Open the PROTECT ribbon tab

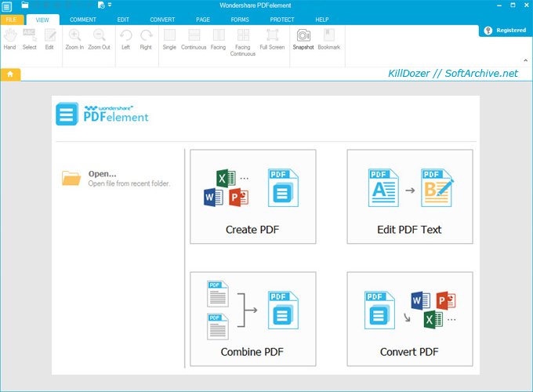(282, 20)
